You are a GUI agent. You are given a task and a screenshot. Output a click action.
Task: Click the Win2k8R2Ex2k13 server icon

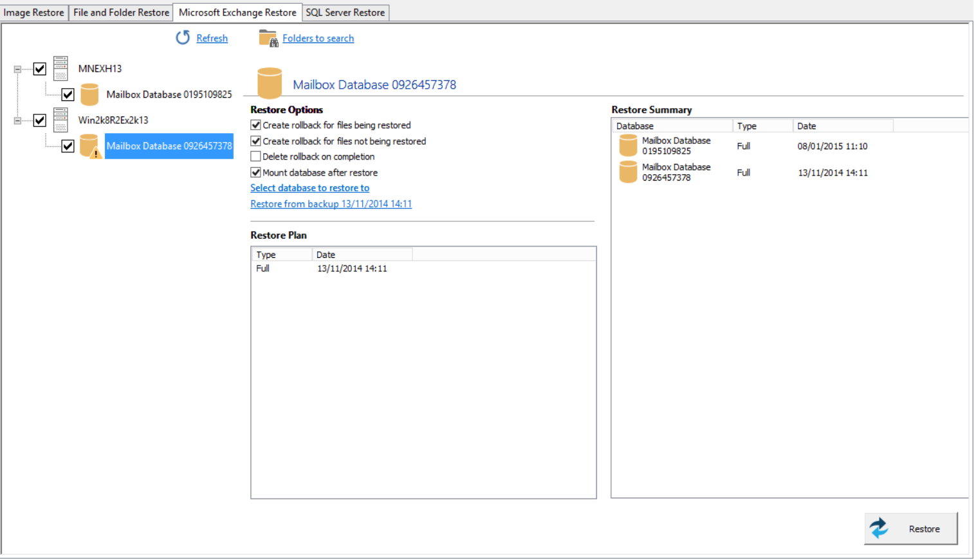point(60,120)
